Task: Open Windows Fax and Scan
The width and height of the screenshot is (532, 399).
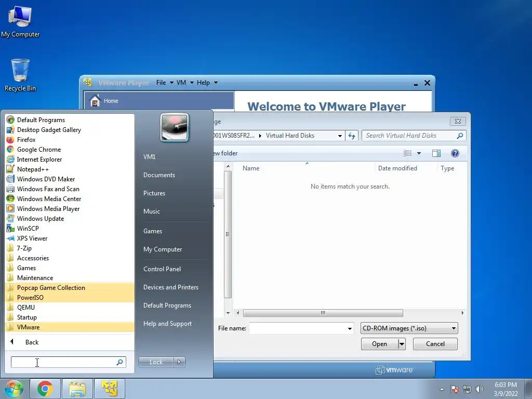Action: point(48,189)
